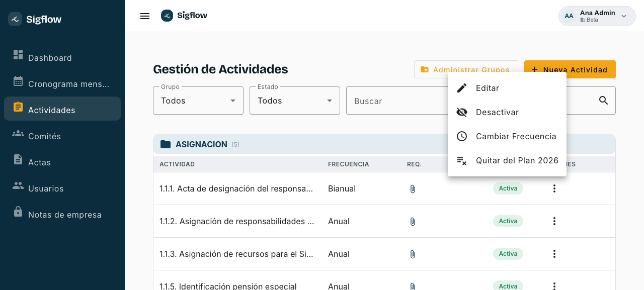Screen dimensions: 644x290
Task: Select row 1.1.1. Acta de designación del responsa...
Action: tap(384, 188)
